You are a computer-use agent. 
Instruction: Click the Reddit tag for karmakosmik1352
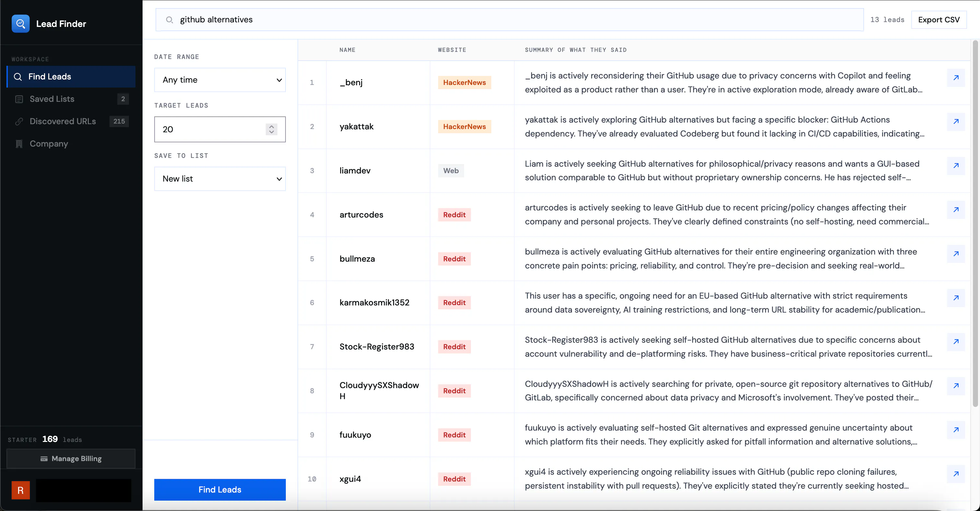point(454,303)
